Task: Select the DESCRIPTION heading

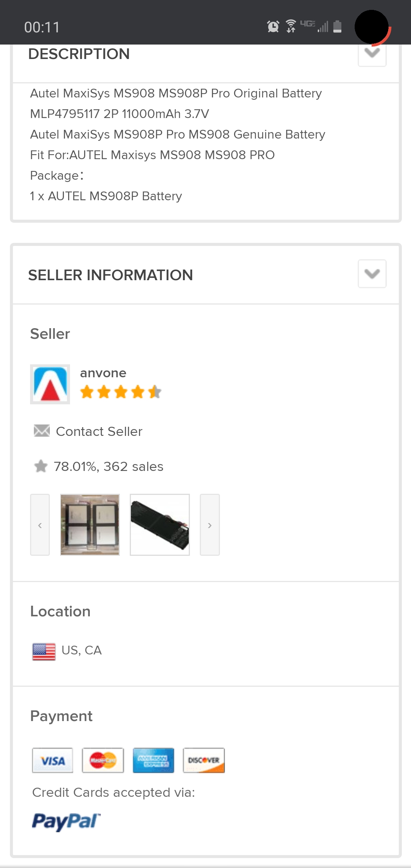Action: [x=79, y=54]
